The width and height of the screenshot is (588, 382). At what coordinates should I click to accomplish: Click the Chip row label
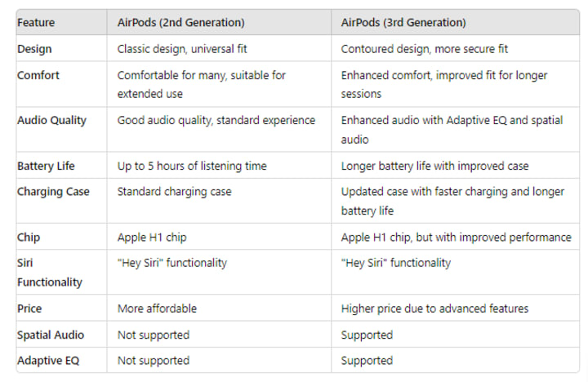click(29, 238)
